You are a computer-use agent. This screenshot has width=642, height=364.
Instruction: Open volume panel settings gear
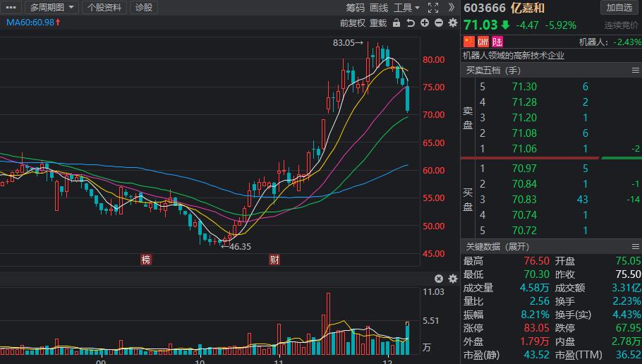point(453,279)
